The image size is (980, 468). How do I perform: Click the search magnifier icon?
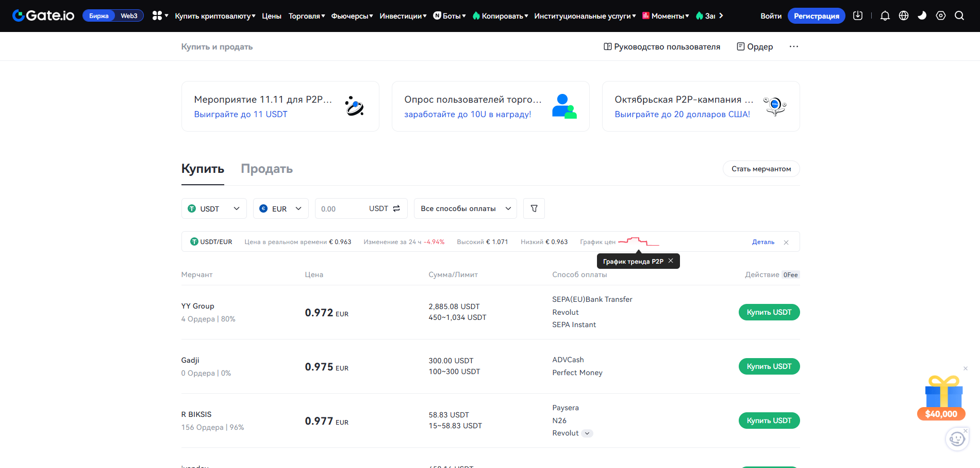point(959,16)
